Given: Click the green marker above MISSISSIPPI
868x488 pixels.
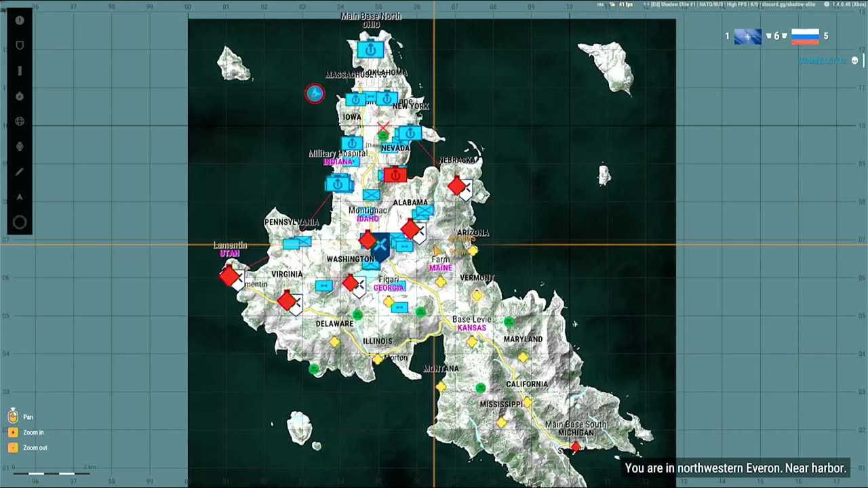Looking at the screenshot, I should click(x=480, y=388).
